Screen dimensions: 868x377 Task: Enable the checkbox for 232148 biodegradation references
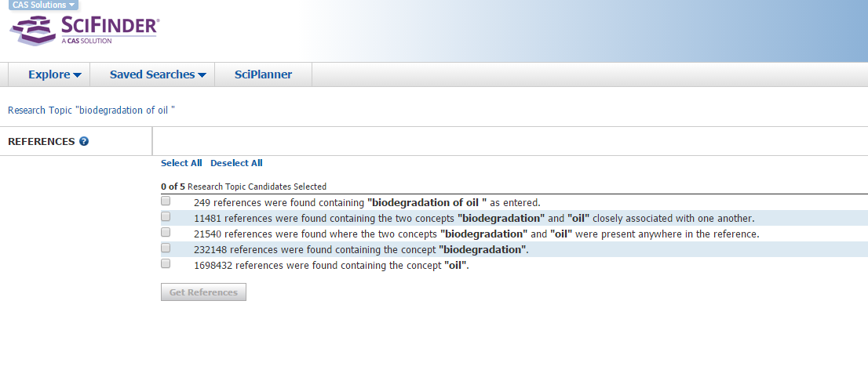[x=166, y=248]
